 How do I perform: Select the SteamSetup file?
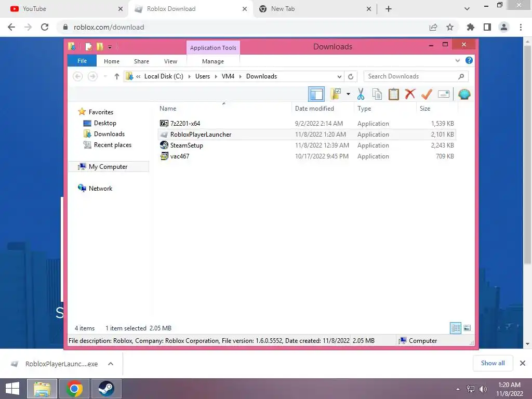click(x=307, y=145)
